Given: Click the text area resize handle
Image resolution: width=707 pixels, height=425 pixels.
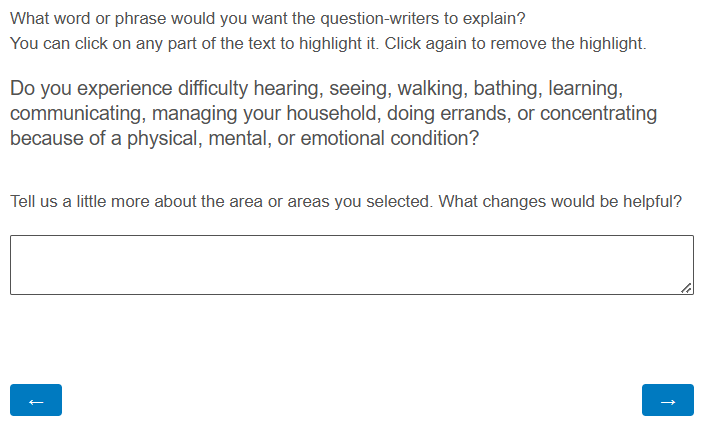Looking at the screenshot, I should (686, 288).
